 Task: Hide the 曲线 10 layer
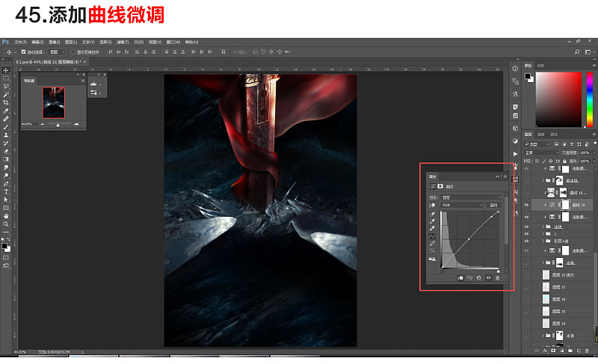(x=526, y=205)
